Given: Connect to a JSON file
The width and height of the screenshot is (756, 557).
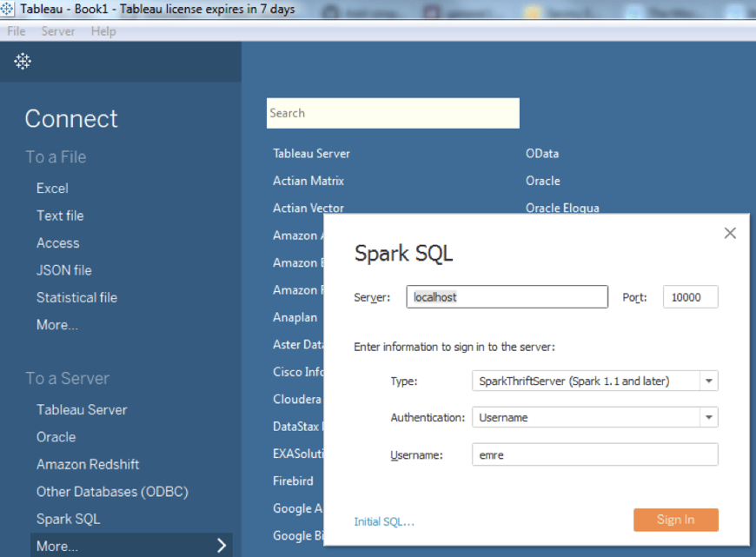Looking at the screenshot, I should pyautogui.click(x=64, y=270).
